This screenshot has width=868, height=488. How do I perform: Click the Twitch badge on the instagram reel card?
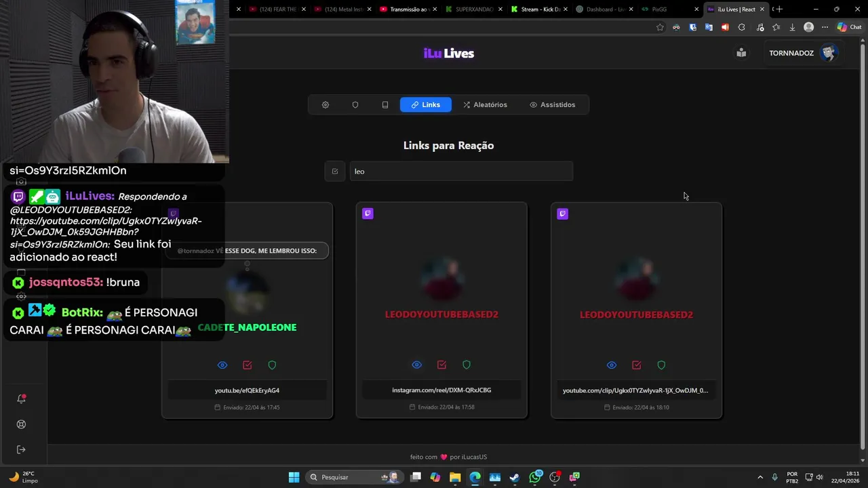click(x=368, y=213)
